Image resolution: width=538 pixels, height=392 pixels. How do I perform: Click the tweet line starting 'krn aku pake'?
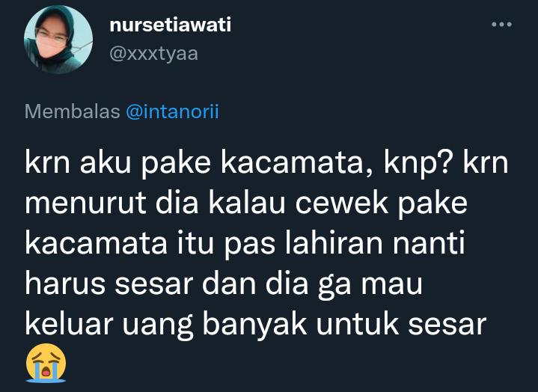(266, 163)
